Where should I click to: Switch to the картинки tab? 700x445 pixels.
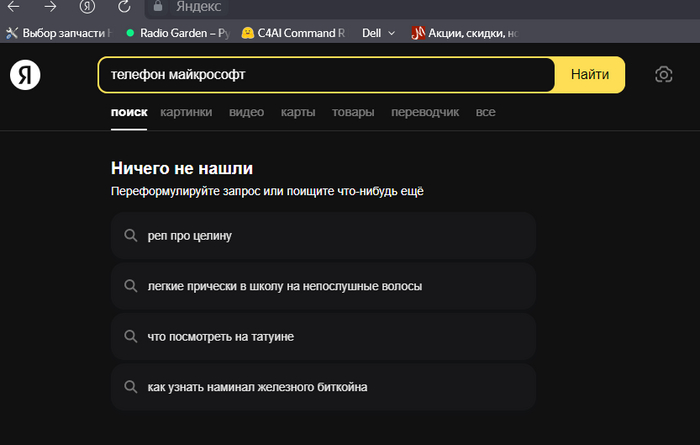[x=186, y=112]
